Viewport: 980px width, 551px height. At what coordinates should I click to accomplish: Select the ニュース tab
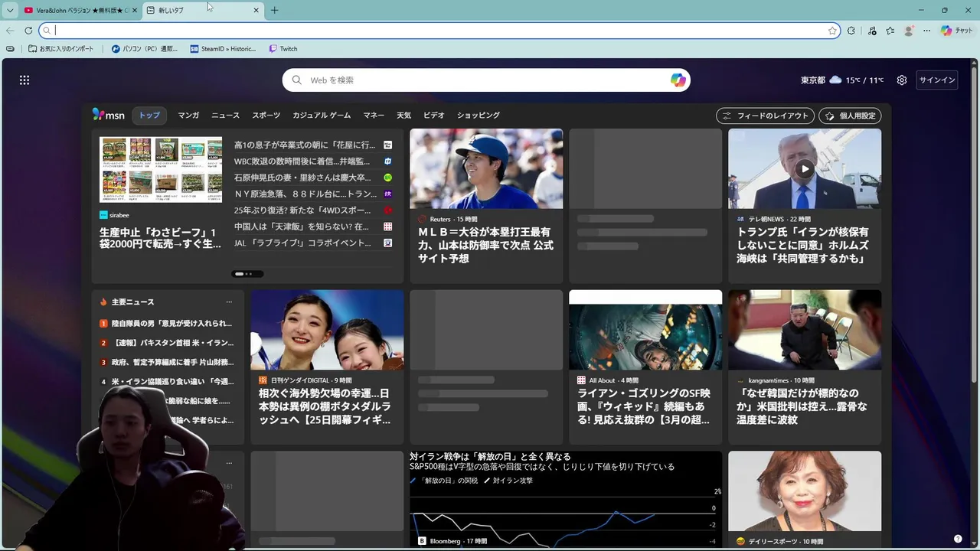click(x=225, y=116)
